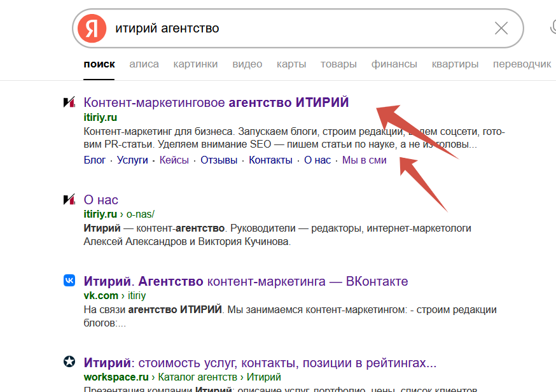
Task: Click the VK icon beside ВКонтакте result
Action: click(69, 281)
